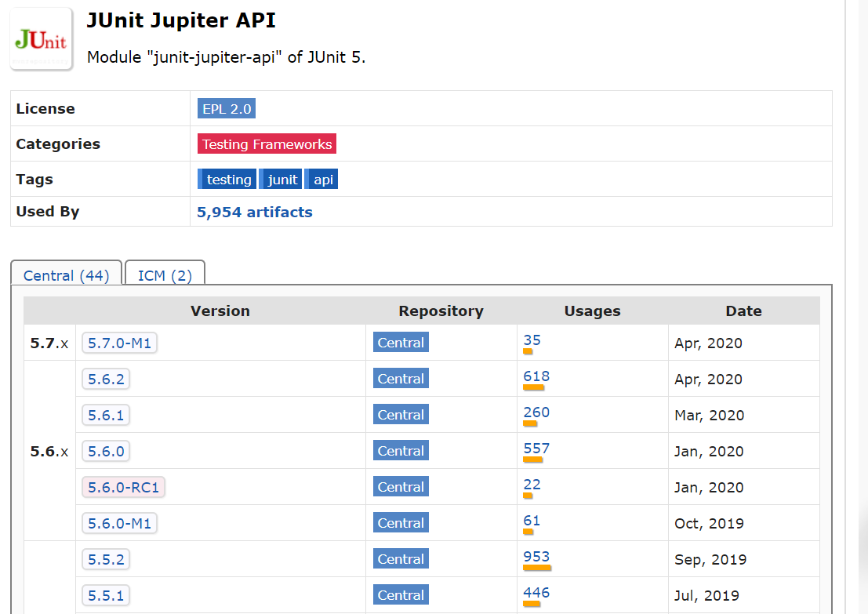The image size is (868, 614).
Task: View the 953 usages of 5.5.2
Action: (x=536, y=557)
